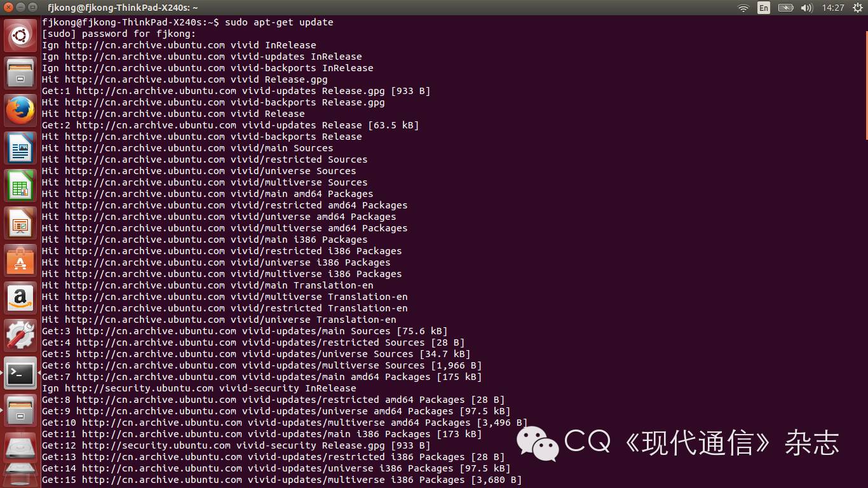Click '[sudo] password for fjkong:' line
Image resolution: width=868 pixels, height=488 pixels.
tap(119, 34)
